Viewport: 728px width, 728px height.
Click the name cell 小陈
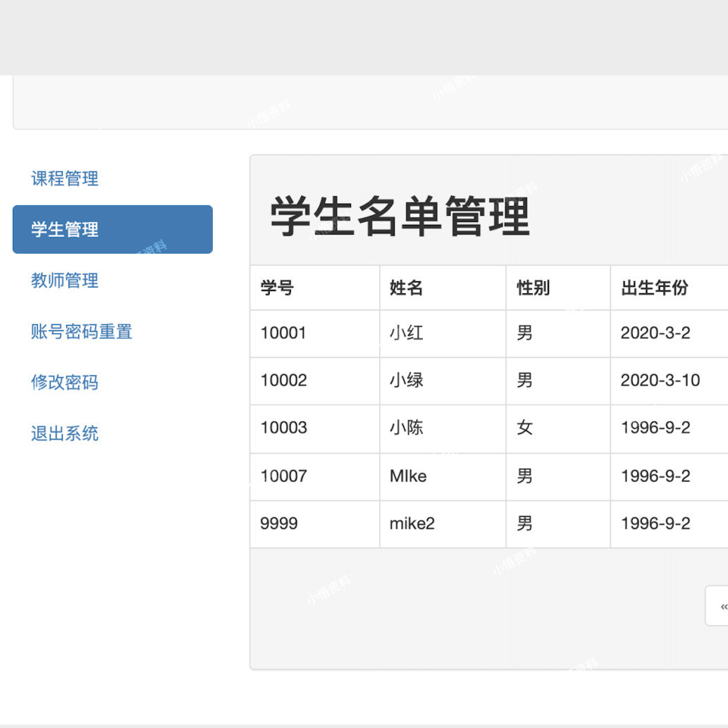pos(443,428)
